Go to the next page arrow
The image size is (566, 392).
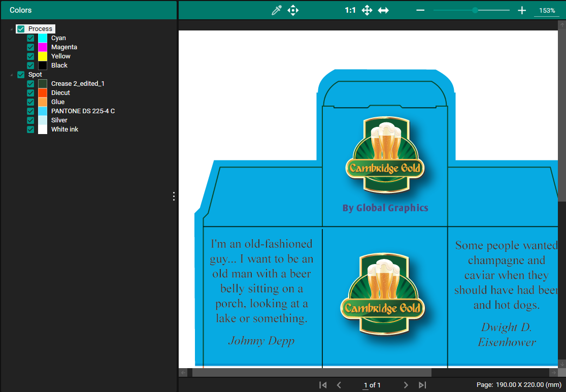(x=406, y=385)
